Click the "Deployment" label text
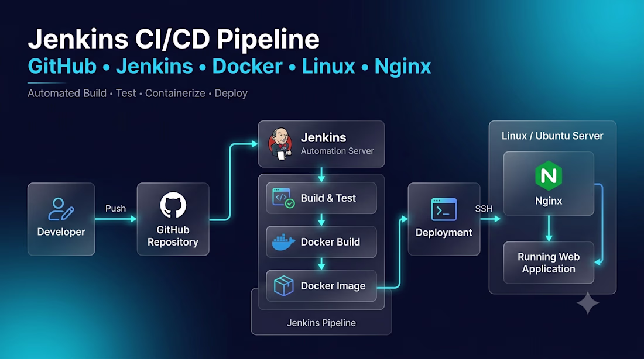This screenshot has width=644, height=359. 444,233
